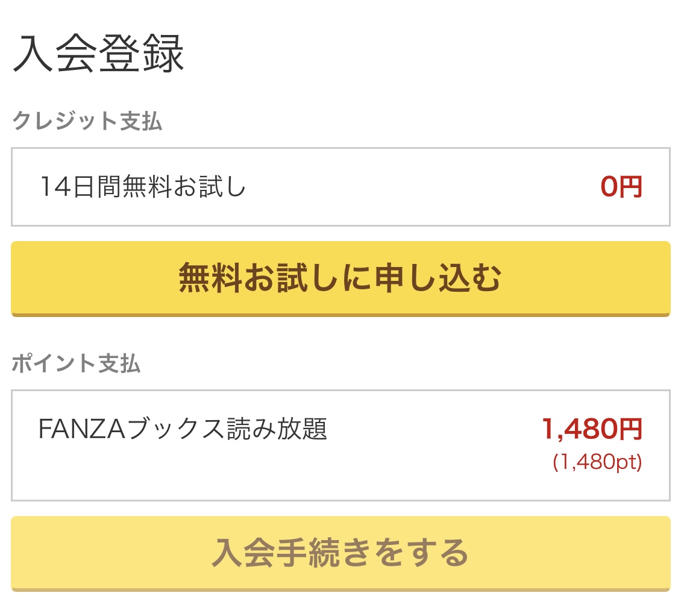Image resolution: width=681 pixels, height=616 pixels.
Task: Click the red 1,480円 price
Action: tap(592, 429)
